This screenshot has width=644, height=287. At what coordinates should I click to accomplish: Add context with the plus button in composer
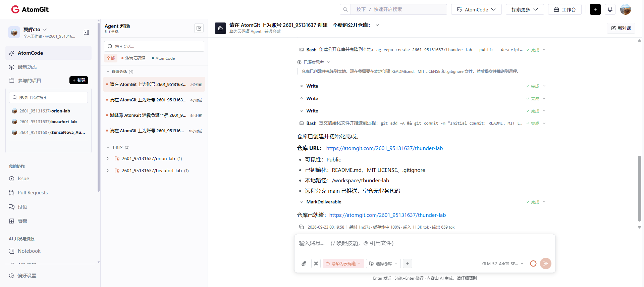[x=407, y=264]
